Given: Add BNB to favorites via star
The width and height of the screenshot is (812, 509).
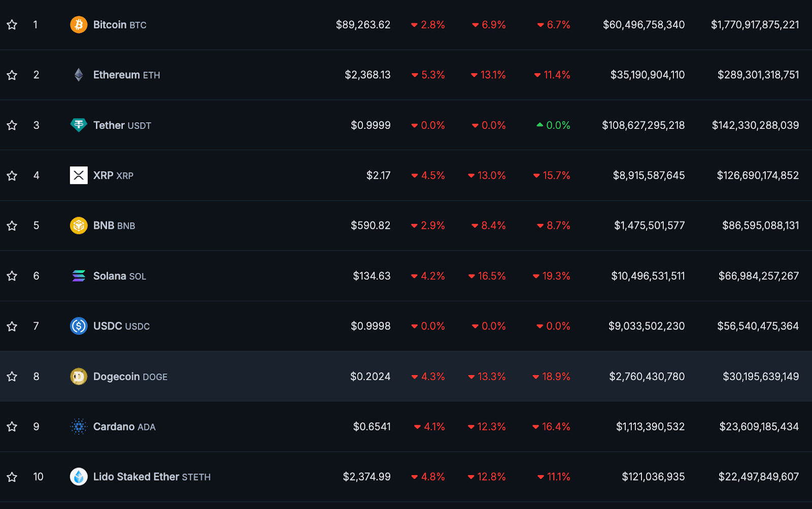Looking at the screenshot, I should point(12,226).
